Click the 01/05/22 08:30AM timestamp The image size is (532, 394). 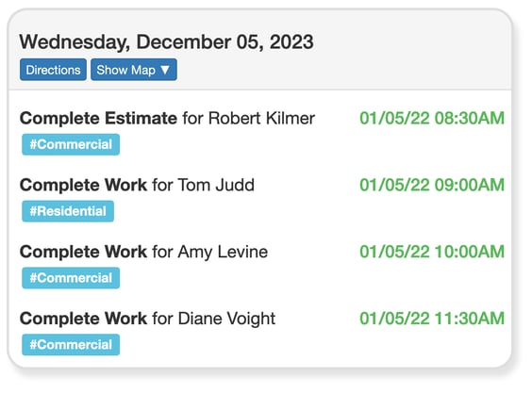click(x=432, y=119)
